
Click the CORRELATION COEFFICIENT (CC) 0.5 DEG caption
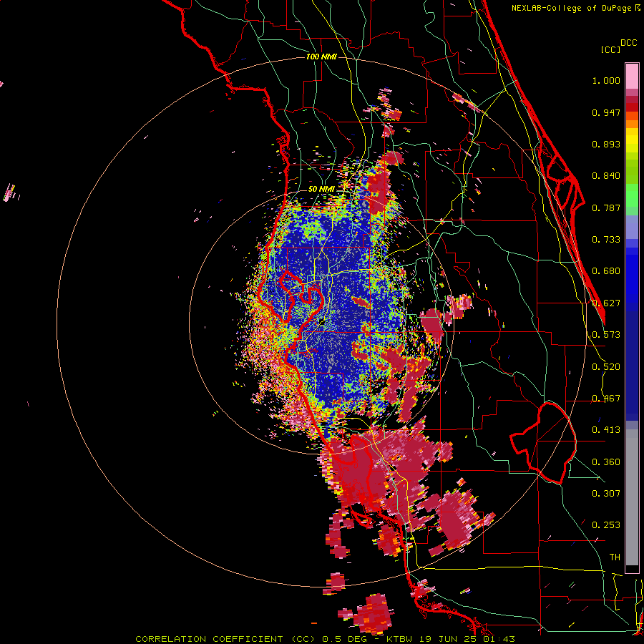251,639
